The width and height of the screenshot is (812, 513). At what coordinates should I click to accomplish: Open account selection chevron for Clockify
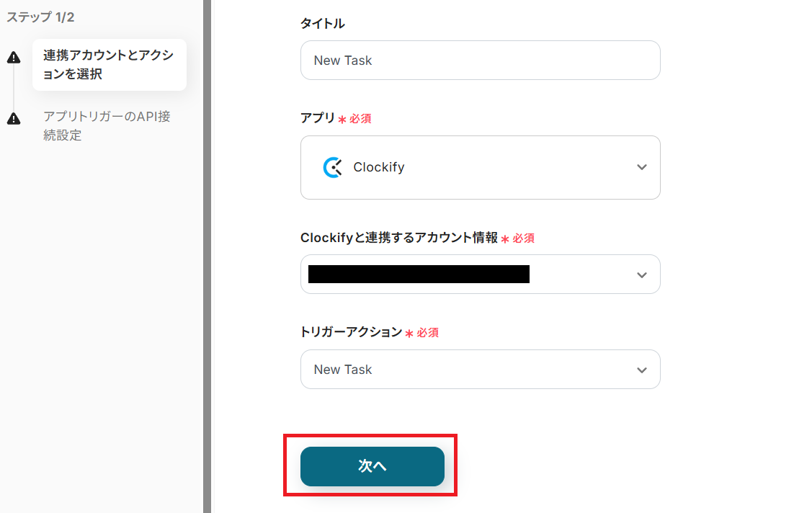[642, 275]
